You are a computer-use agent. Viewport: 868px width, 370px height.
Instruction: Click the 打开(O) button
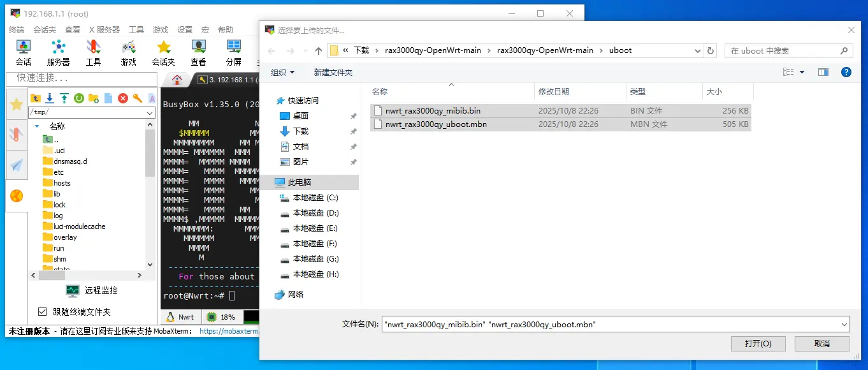pyautogui.click(x=758, y=343)
